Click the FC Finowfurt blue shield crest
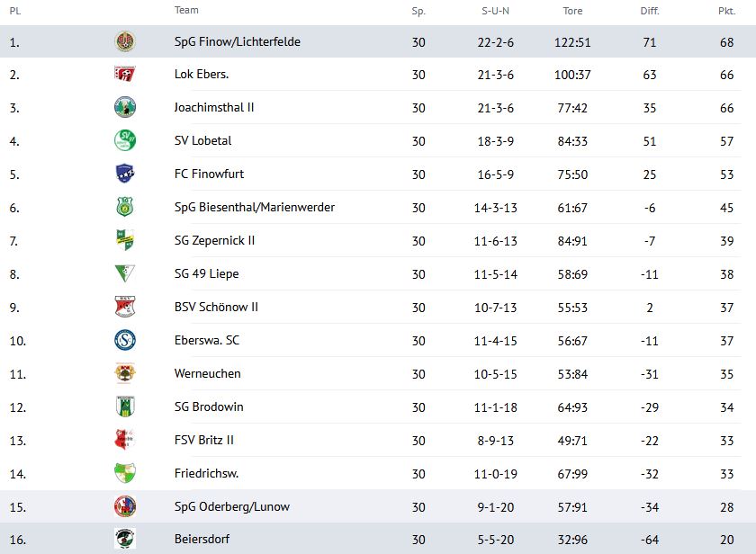The image size is (756, 554). 125,174
